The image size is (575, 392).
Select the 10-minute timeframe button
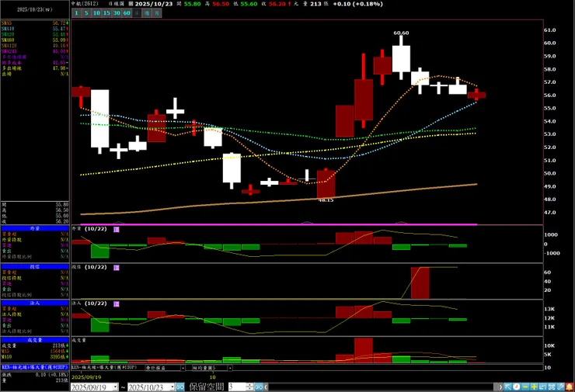coord(96,13)
